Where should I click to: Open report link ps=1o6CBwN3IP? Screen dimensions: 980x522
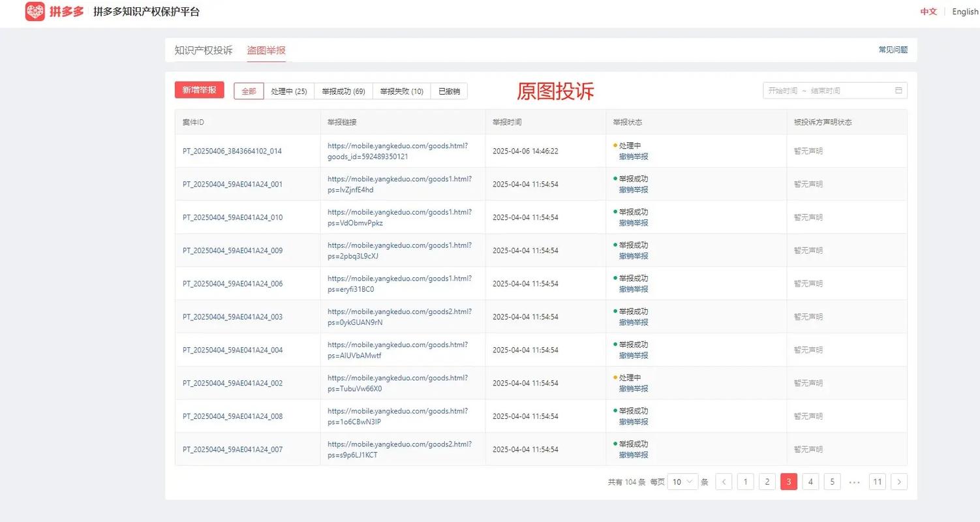pos(398,416)
